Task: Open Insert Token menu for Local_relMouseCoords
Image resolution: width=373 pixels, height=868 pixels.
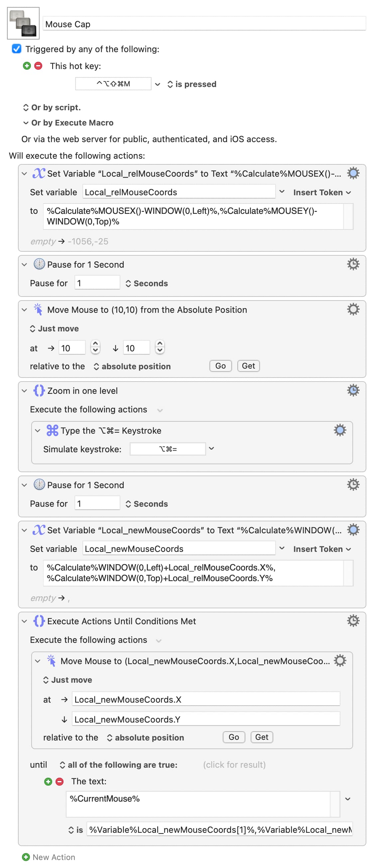Action: click(x=322, y=192)
